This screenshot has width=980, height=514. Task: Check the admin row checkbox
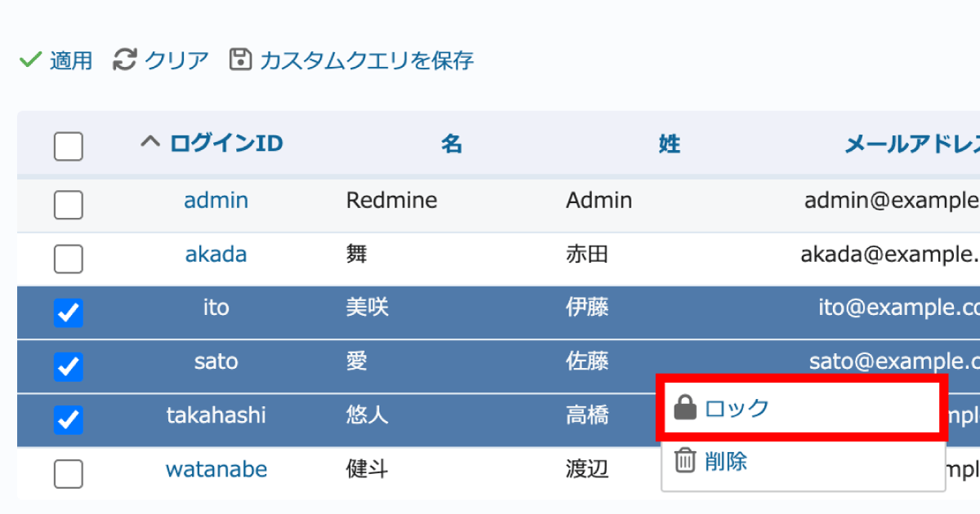point(68,205)
